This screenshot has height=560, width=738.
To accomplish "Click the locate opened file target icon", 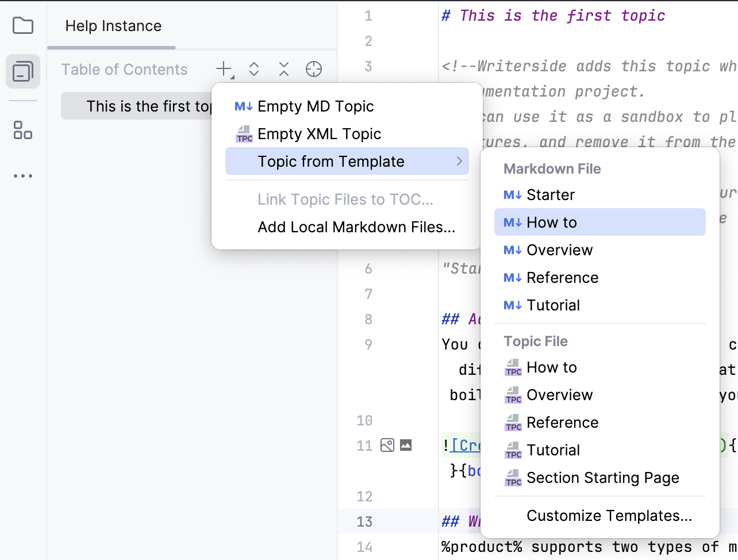I will [x=313, y=69].
